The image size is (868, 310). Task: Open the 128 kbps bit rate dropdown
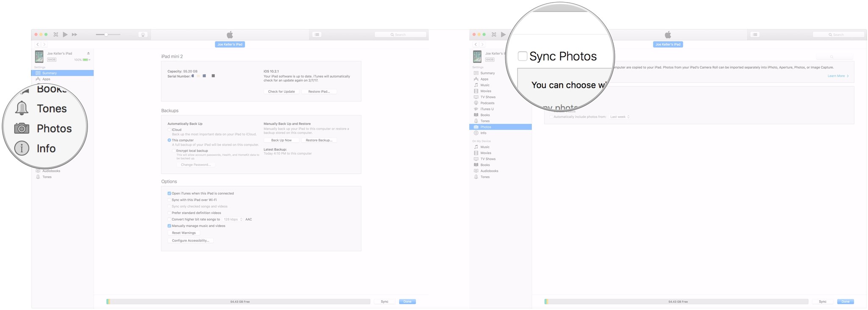pos(233,219)
